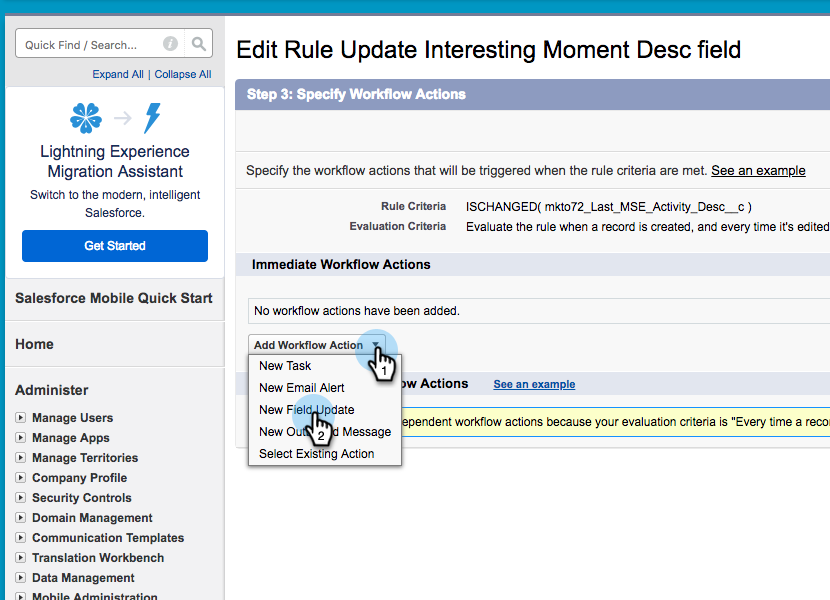Expand the Manage Users tree arrow
Image resolution: width=830 pixels, height=600 pixels.
(x=20, y=417)
